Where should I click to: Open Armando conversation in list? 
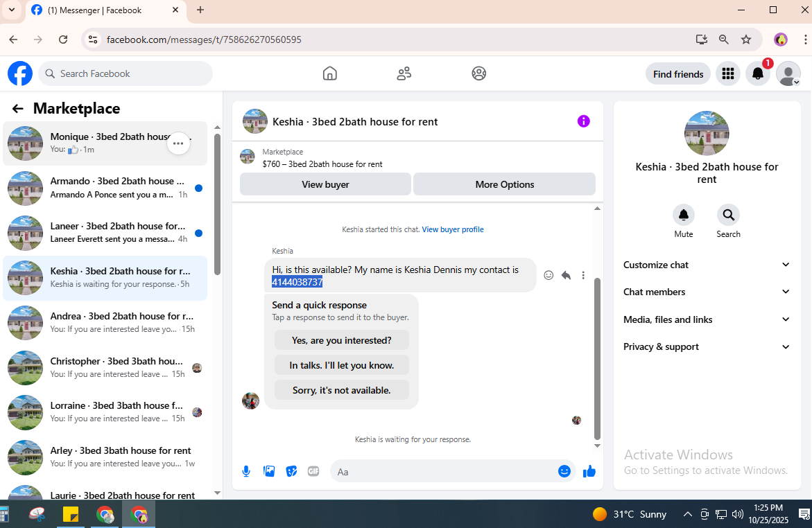pos(105,188)
